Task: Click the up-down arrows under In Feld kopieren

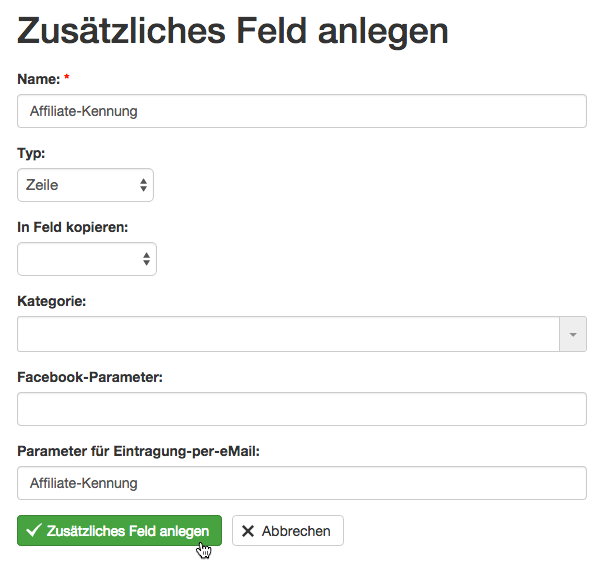Action: (146, 259)
